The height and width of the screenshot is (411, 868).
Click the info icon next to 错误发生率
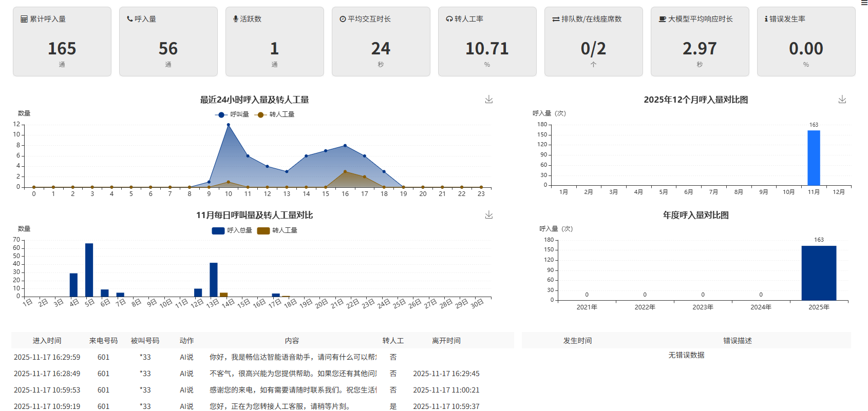point(766,19)
